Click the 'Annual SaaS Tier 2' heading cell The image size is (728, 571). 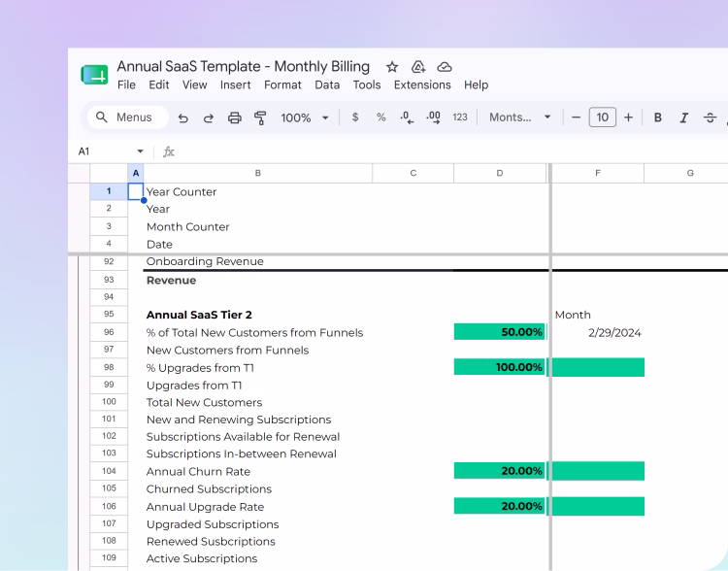click(257, 315)
